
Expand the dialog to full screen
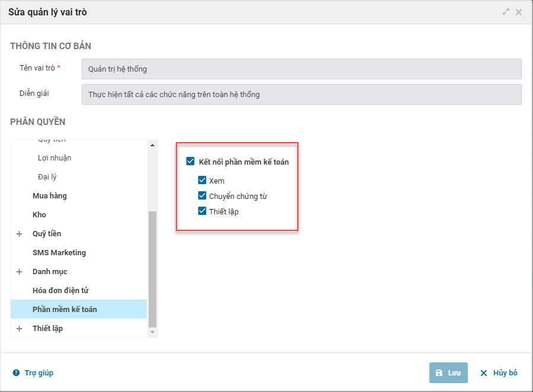(x=506, y=12)
